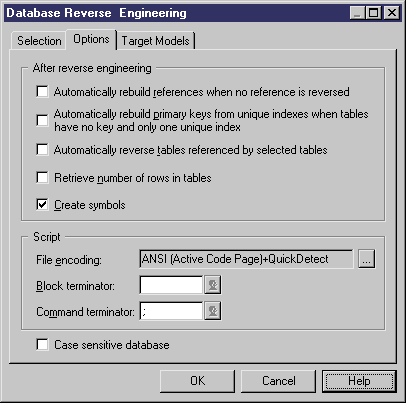Open file encoding ellipsis browse button
This screenshot has width=406, height=403.
click(367, 259)
